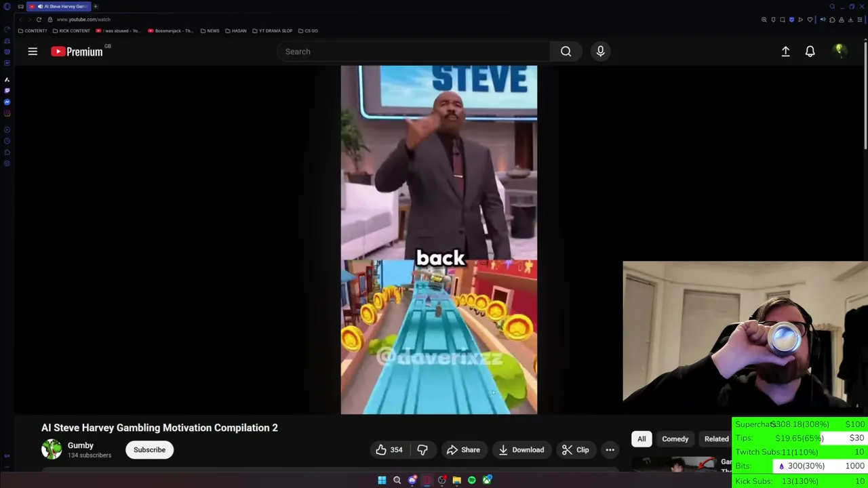Open the YouTube guide hamburger menu
The height and width of the screenshot is (488, 868).
coord(33,52)
